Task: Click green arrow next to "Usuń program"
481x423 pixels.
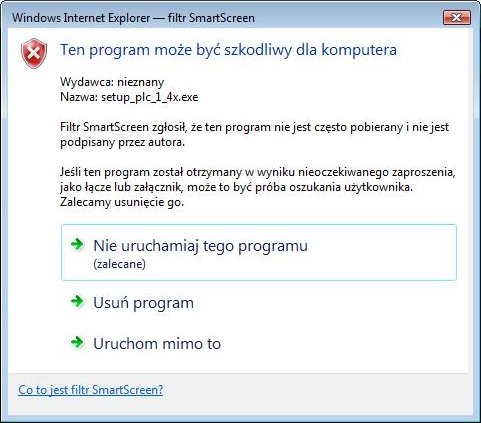Action: [x=77, y=301]
